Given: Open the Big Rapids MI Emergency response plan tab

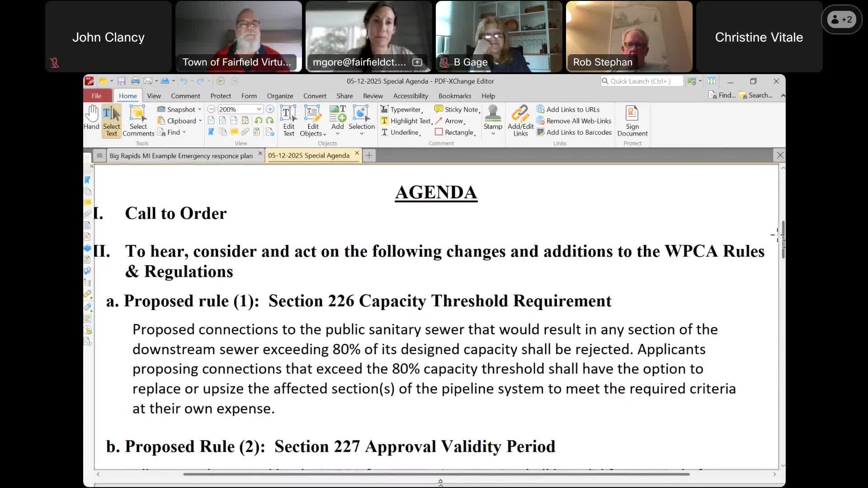Looking at the screenshot, I should (x=181, y=155).
